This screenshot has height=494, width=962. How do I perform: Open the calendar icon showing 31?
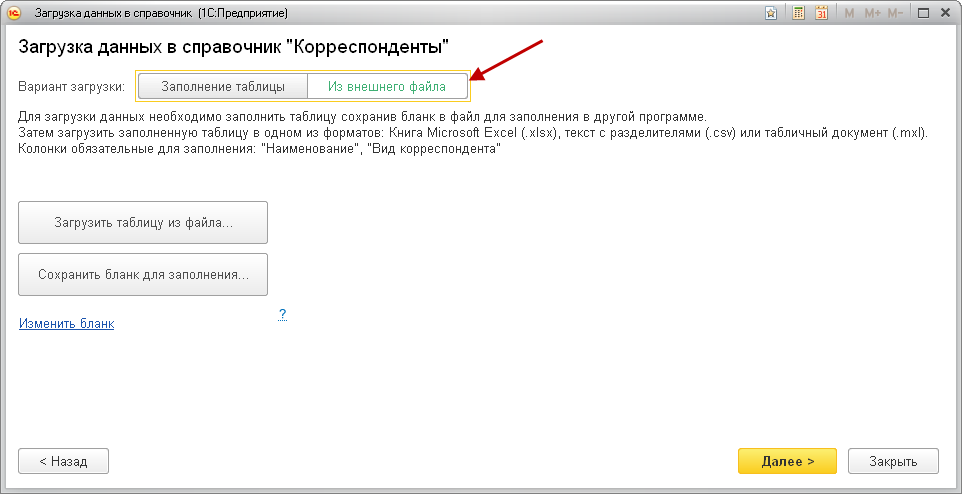822,13
